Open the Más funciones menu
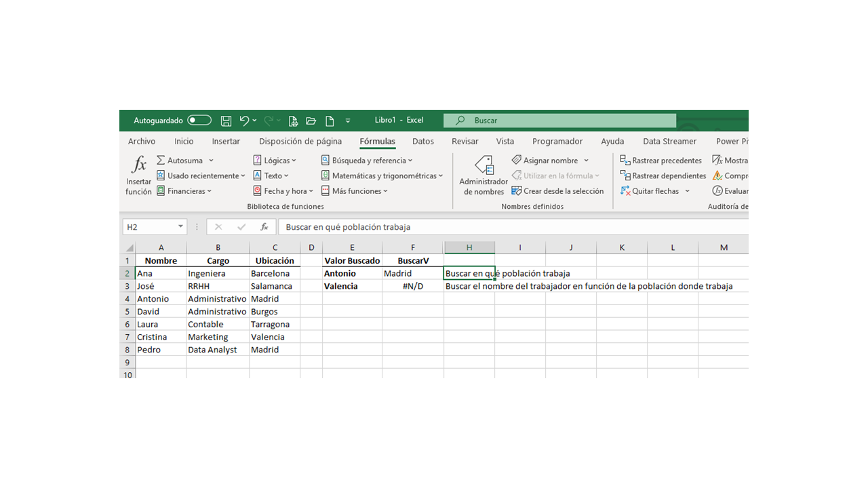Viewport: 868px width, 488px height. [x=354, y=191]
